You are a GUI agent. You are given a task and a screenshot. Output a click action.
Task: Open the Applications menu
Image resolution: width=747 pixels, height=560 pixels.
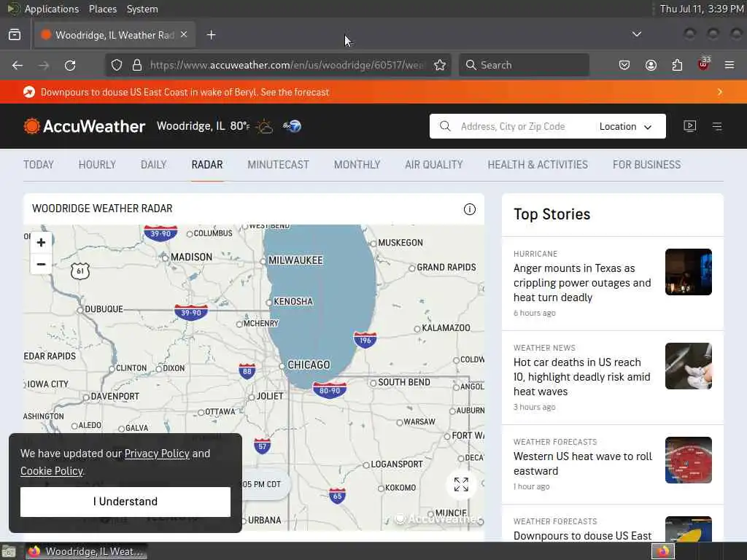point(52,9)
